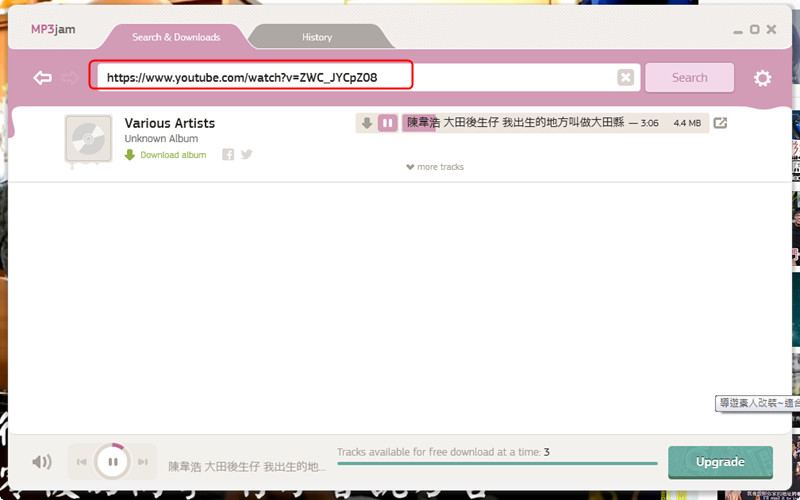
Task: Click the track progress bar in row
Action: [x=555, y=123]
